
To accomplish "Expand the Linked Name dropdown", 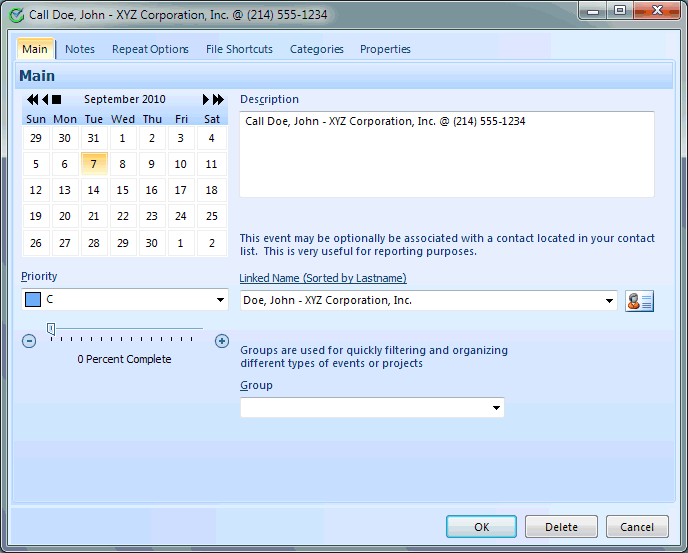I will 609,301.
